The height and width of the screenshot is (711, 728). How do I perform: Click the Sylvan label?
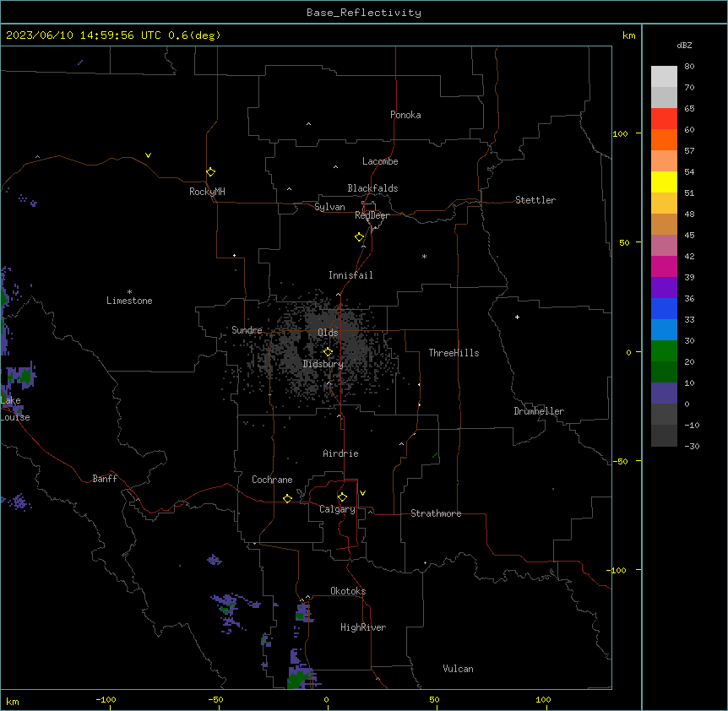[x=329, y=207]
